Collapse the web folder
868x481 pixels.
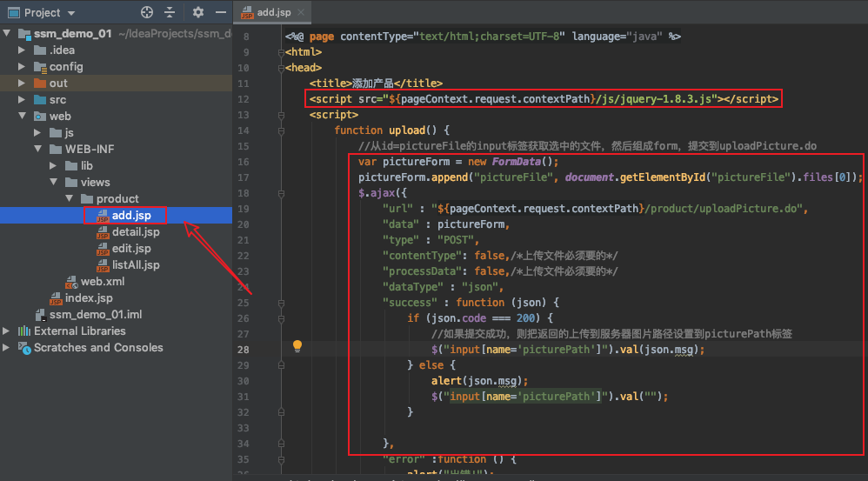coord(22,116)
